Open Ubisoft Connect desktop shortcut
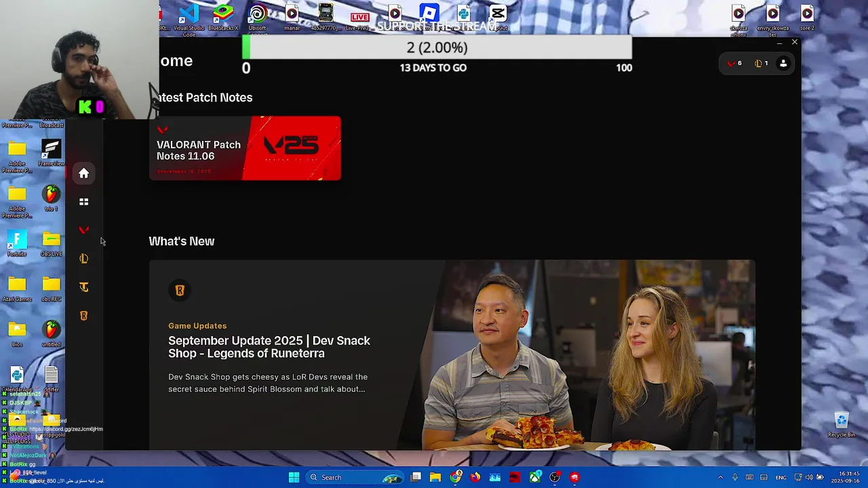Screen dimensions: 868x488 tap(257, 19)
